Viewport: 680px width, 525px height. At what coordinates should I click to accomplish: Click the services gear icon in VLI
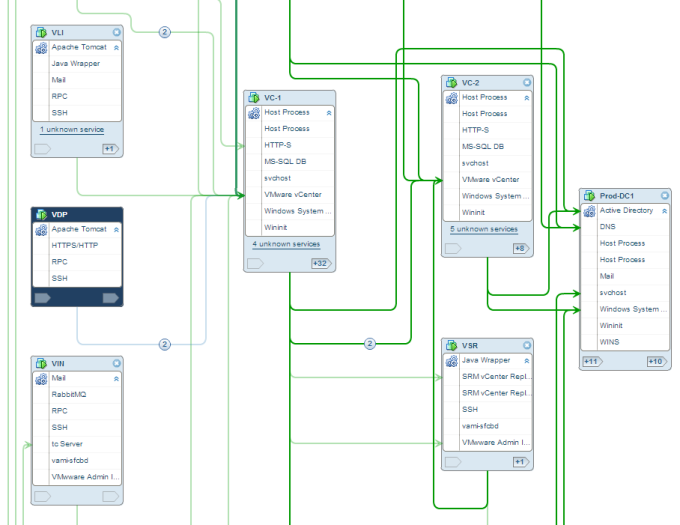pyautogui.click(x=41, y=48)
